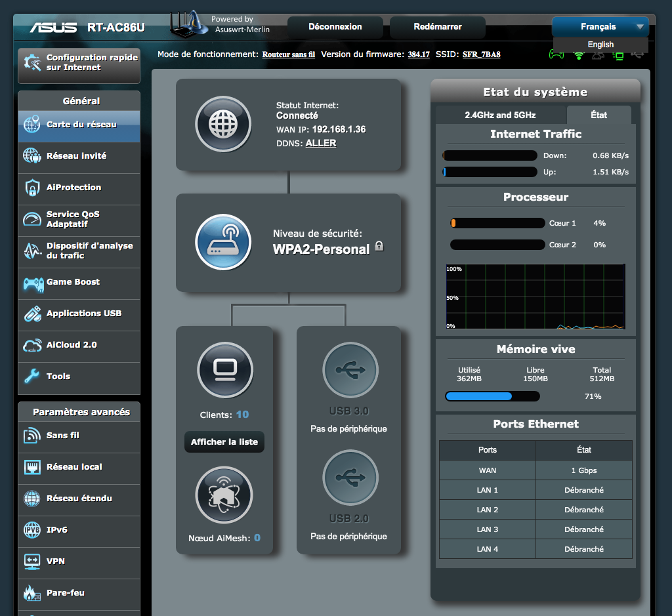Click the AiMesh node icon
The height and width of the screenshot is (616, 672).
[x=224, y=495]
